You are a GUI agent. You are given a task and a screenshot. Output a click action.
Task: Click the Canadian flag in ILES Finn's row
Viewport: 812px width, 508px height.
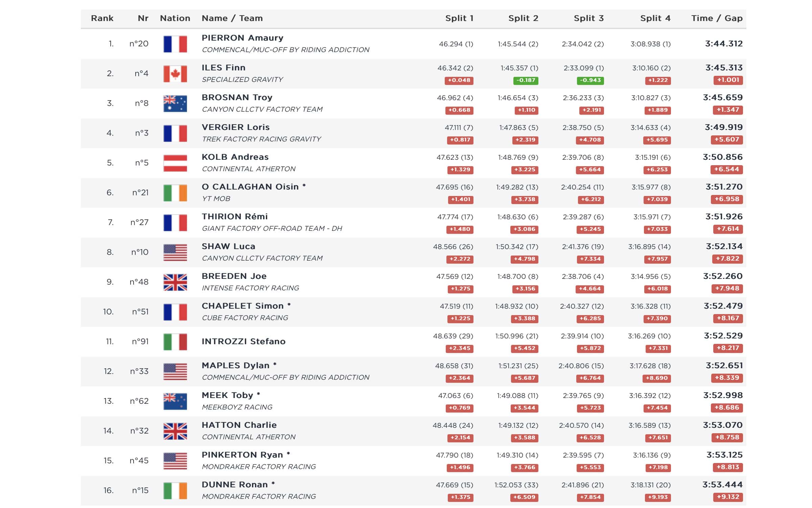click(x=175, y=74)
